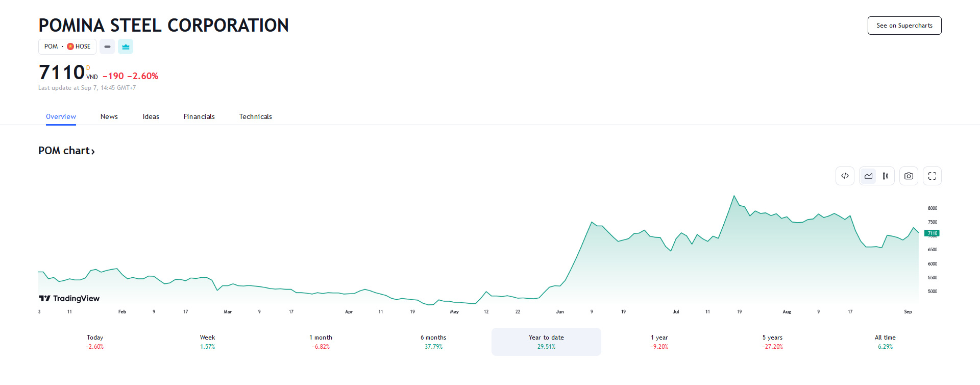Click the Sep label on time axis
Viewport: 980px width, 385px height.
tap(908, 311)
